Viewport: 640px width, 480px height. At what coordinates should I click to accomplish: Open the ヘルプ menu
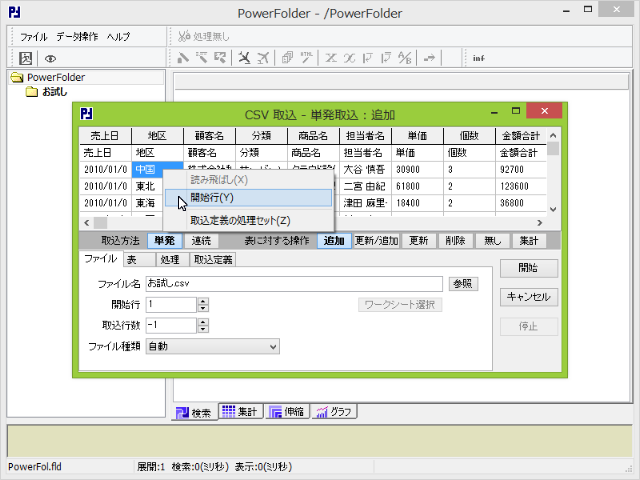click(118, 37)
